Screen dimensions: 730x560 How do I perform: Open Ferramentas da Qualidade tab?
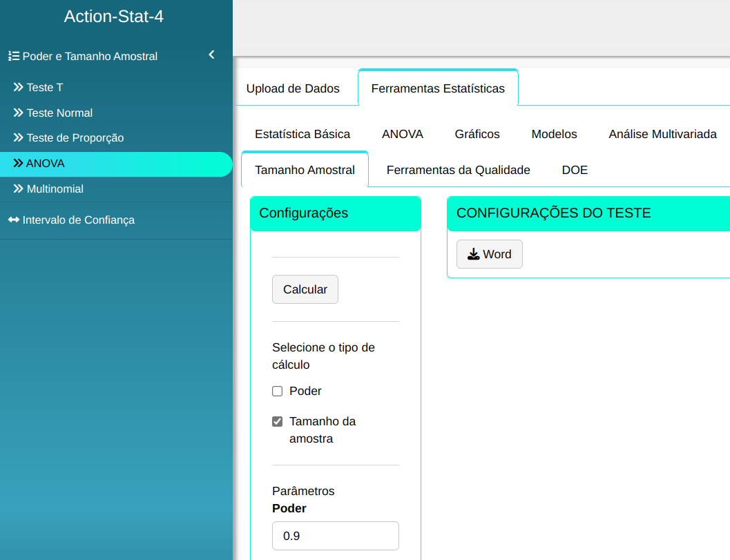[x=458, y=170]
